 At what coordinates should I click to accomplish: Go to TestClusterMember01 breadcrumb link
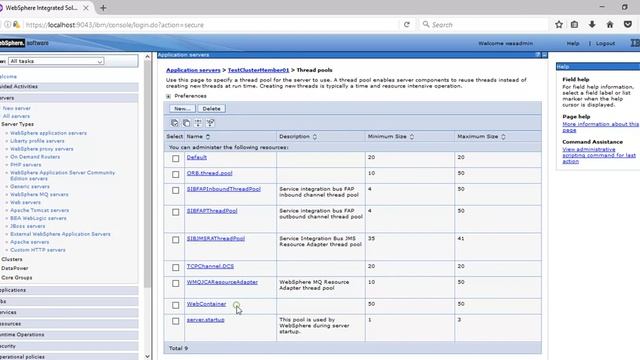(x=258, y=70)
